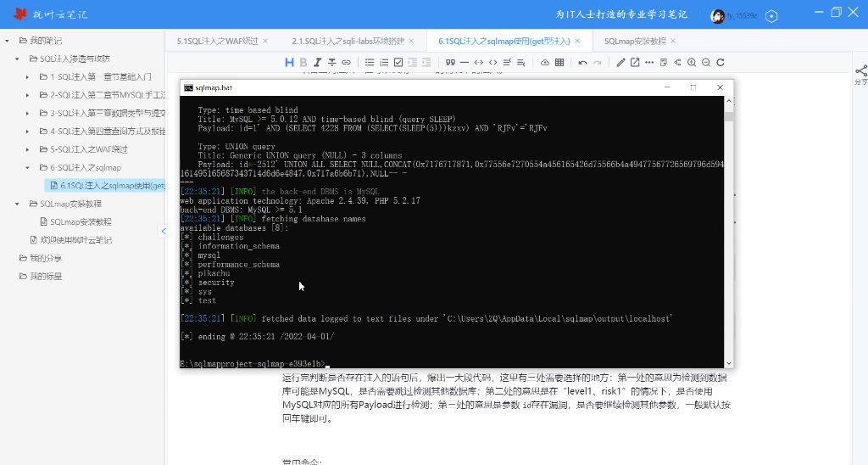
Task: Insert a table
Action: click(559, 63)
